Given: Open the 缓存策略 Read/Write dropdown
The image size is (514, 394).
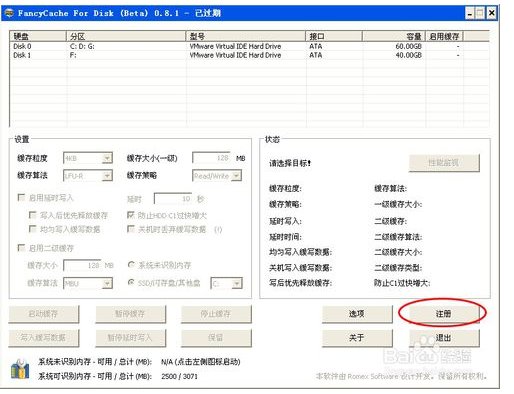Looking at the screenshot, I should point(217,175).
